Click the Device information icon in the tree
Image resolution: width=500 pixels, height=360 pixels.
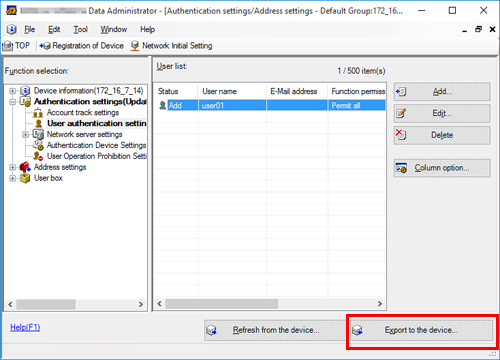[25, 91]
